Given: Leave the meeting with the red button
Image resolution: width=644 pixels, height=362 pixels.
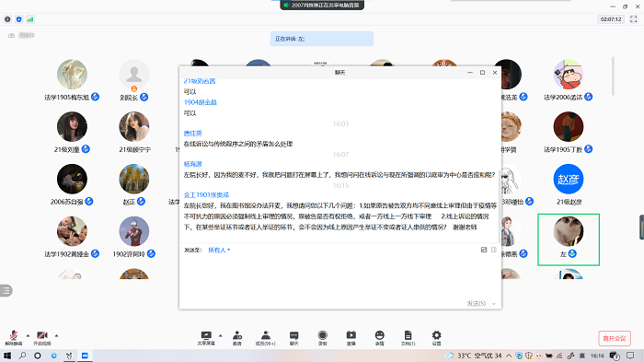Looking at the screenshot, I should (x=615, y=339).
